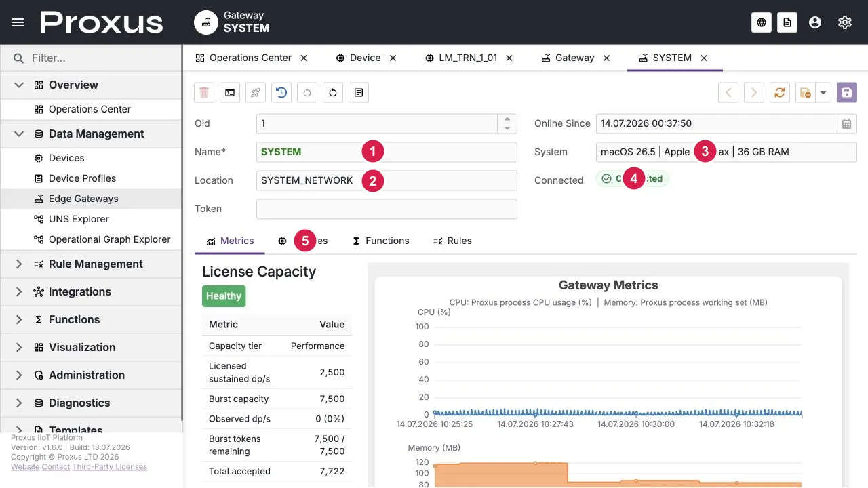Screen dimensions: 868x488
Task: Open Operations Center in sidebar
Action: (x=91, y=110)
